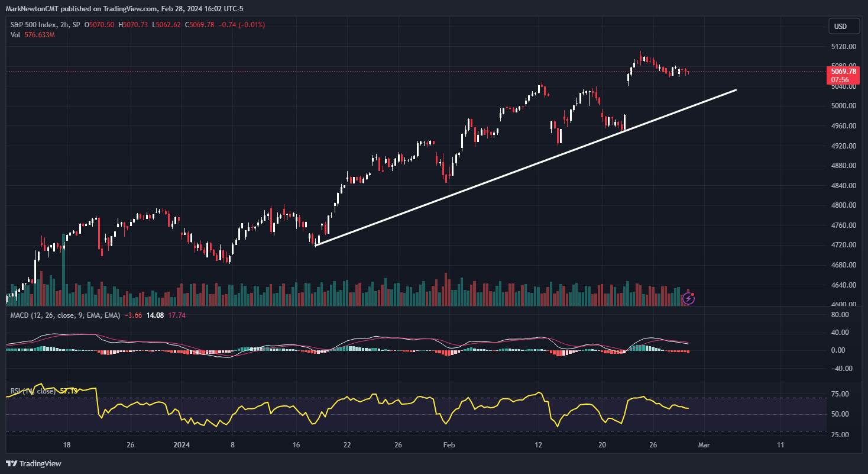Open the 2h timeframe selector in legend
The width and height of the screenshot is (868, 474).
pyautogui.click(x=64, y=25)
